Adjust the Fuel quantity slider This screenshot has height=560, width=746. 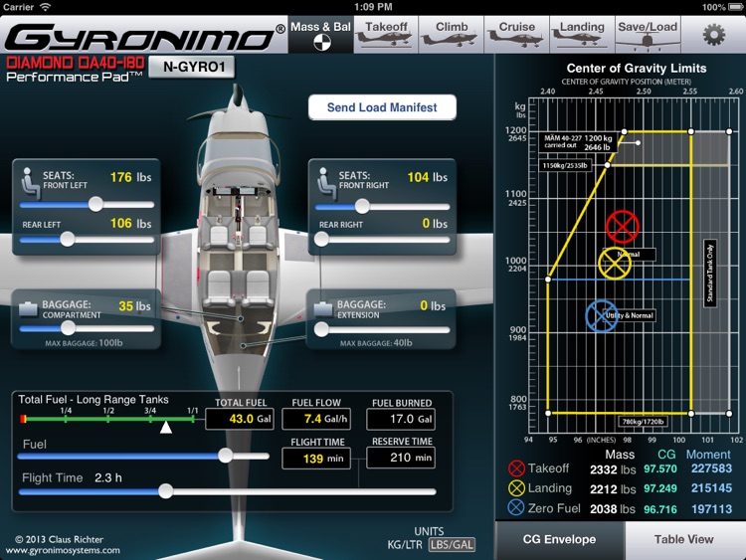tap(225, 456)
